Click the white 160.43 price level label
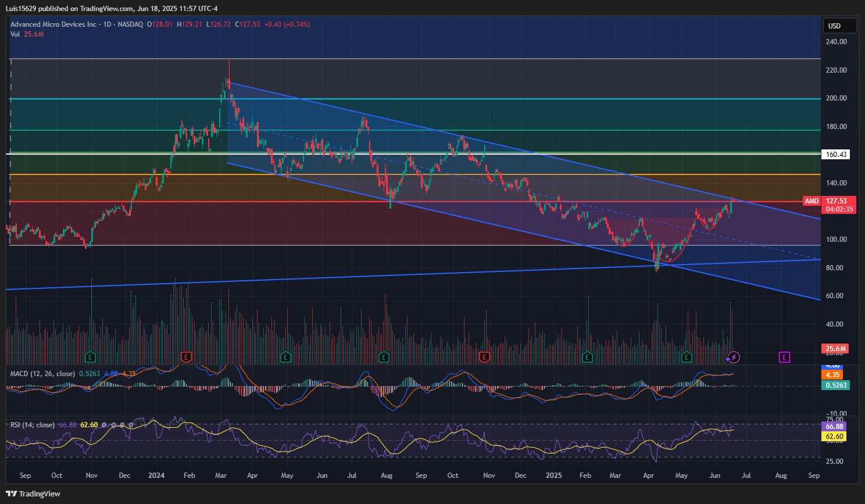865x504 pixels. [836, 154]
